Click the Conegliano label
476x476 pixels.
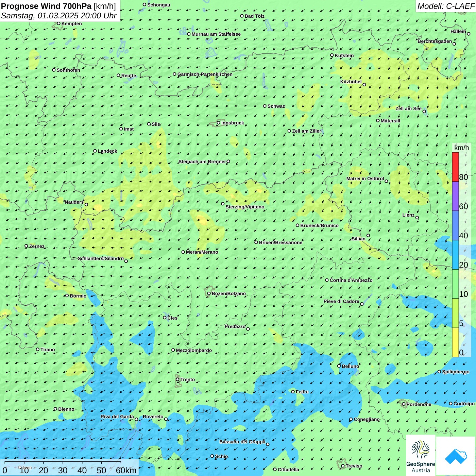367,419
